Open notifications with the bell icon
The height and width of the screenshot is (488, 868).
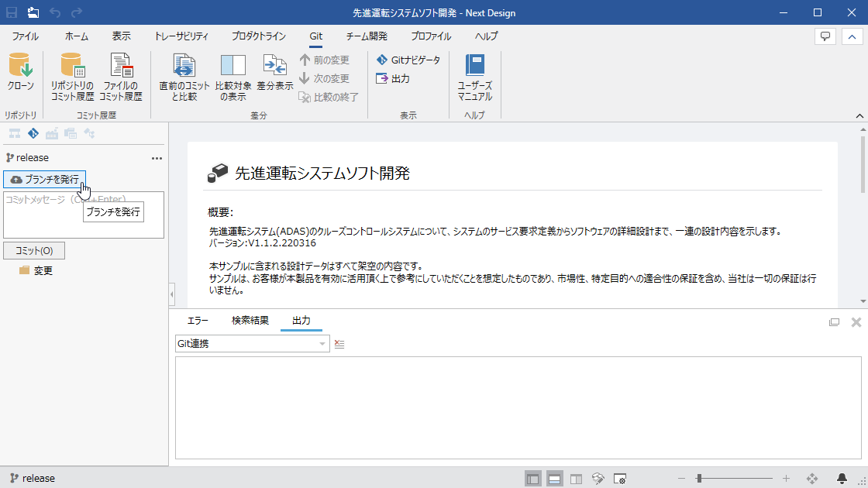coord(842,479)
